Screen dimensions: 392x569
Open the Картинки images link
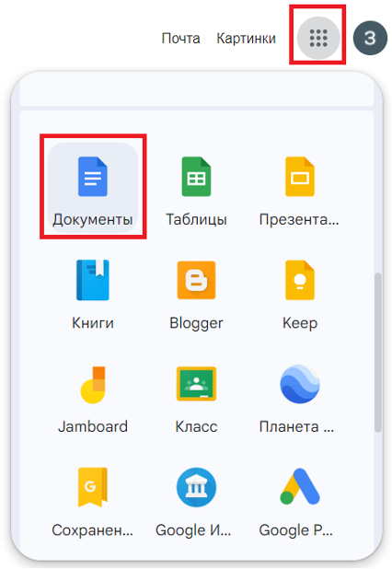tap(247, 38)
